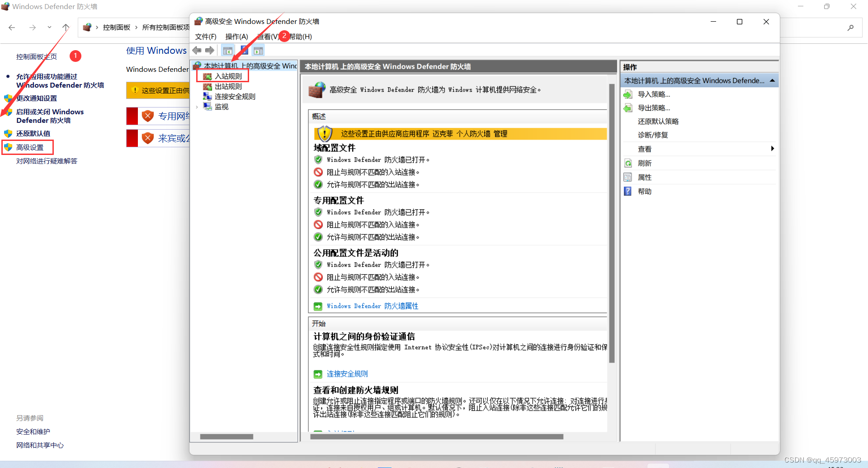
Task: Toggle the show/hide action pane toolbar icon
Action: tap(259, 51)
